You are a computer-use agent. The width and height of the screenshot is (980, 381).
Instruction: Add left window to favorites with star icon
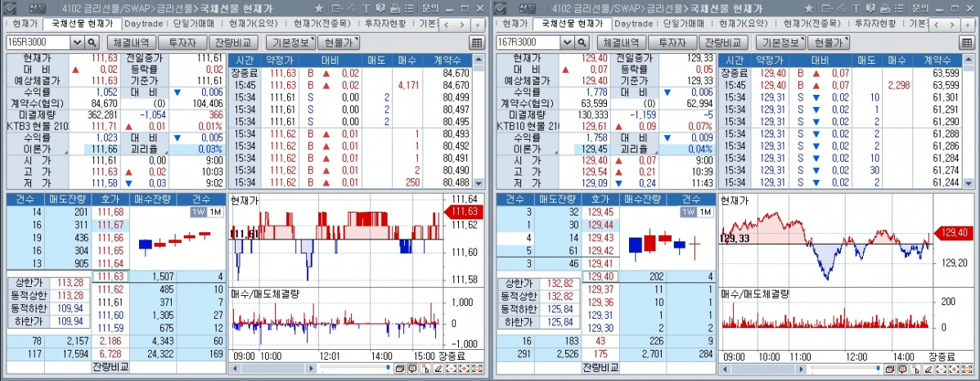319,9
